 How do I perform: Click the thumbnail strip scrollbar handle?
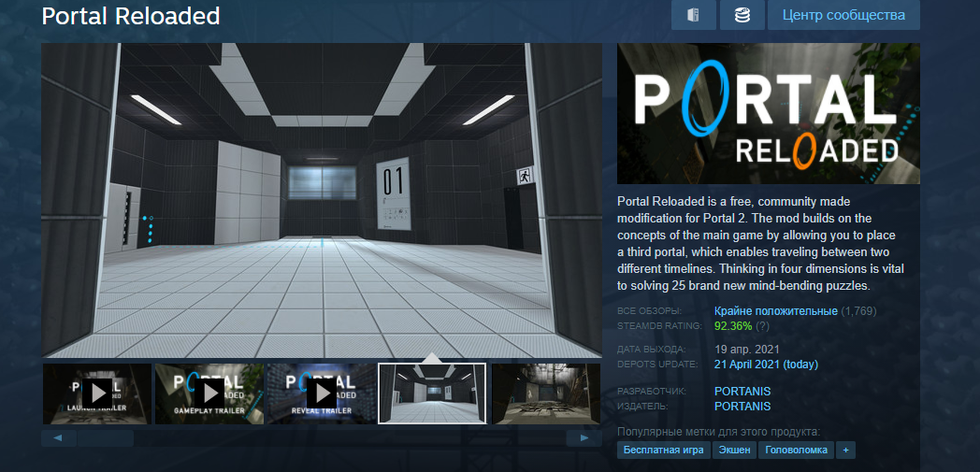pyautogui.click(x=106, y=438)
